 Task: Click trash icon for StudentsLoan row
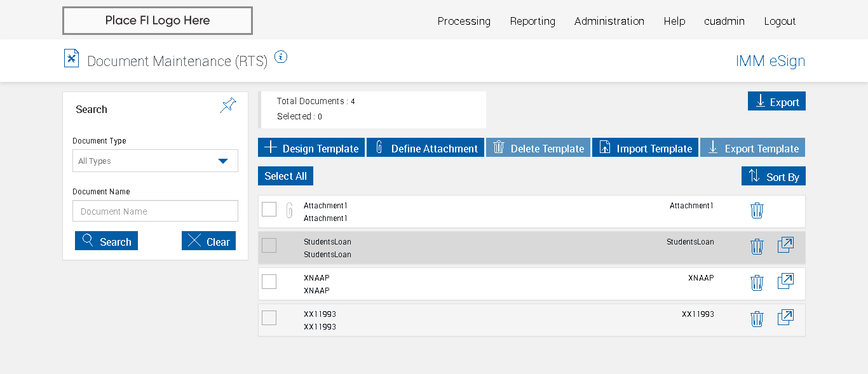(757, 247)
